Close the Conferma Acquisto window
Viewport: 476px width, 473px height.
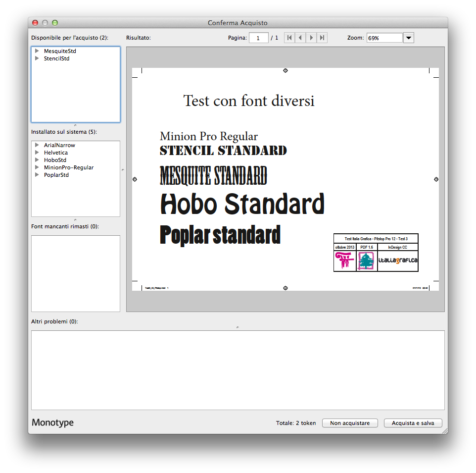point(35,23)
